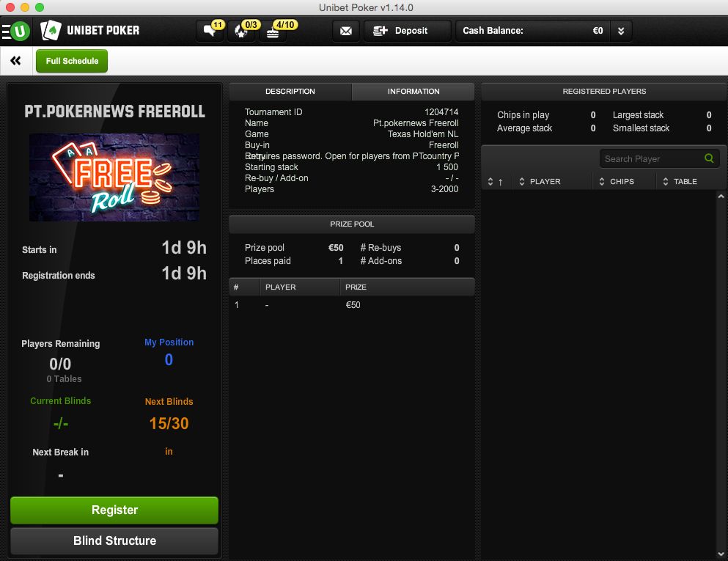Viewport: 728px width, 561px height.
Task: Sort registered players by rank arrow column
Action: (496, 182)
